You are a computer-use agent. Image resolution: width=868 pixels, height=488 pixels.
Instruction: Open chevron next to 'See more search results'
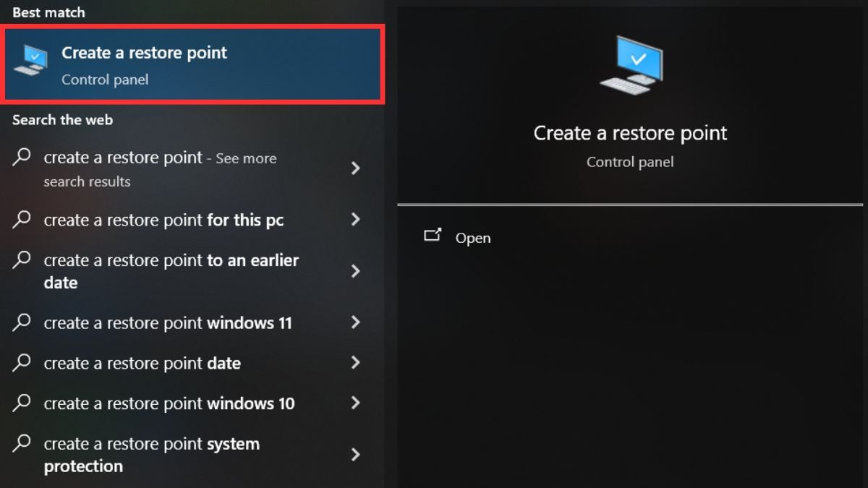pyautogui.click(x=355, y=168)
